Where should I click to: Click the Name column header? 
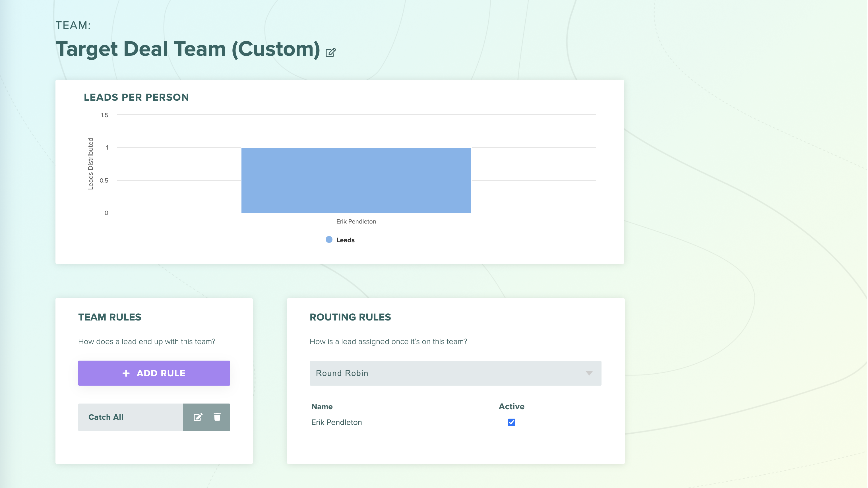[x=322, y=406]
